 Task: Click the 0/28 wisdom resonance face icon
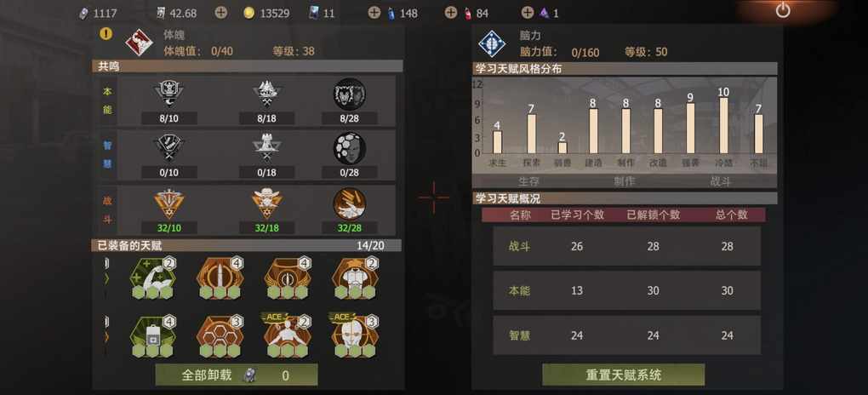tap(349, 148)
